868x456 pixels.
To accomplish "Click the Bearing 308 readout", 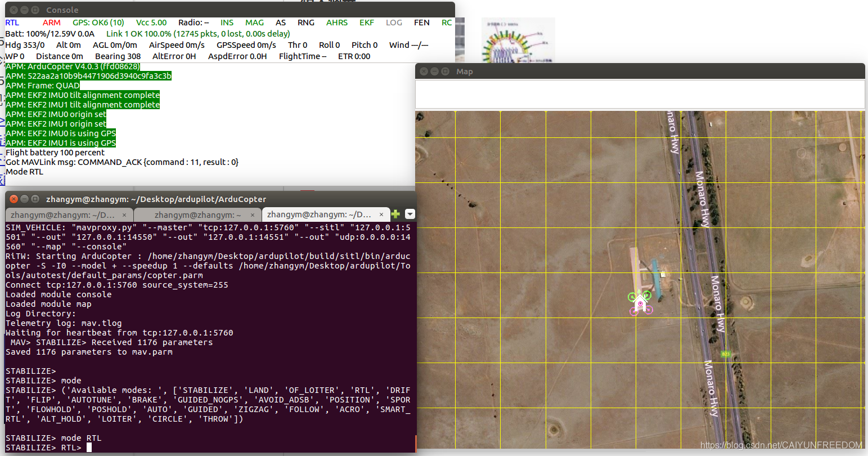I will coord(118,56).
